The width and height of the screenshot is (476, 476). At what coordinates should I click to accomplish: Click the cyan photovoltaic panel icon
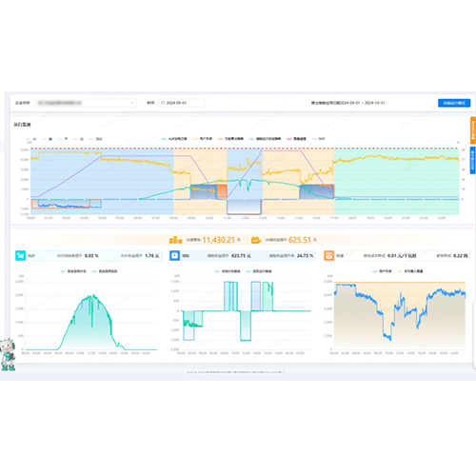[20, 255]
